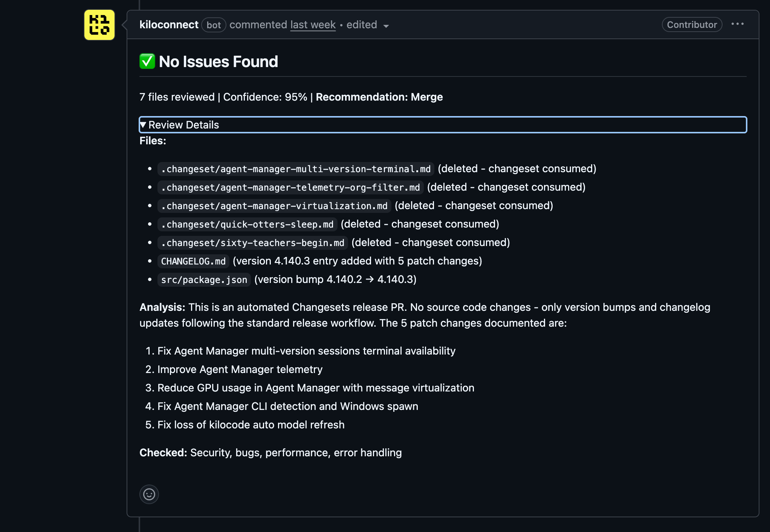Click the src/package.json code label
The image size is (770, 532).
tap(204, 280)
